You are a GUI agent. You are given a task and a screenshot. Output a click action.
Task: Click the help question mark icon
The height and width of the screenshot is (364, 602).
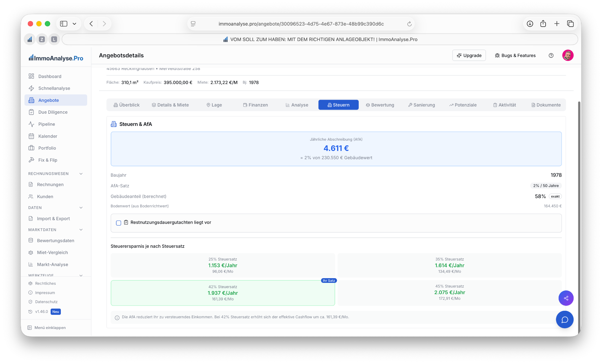pyautogui.click(x=551, y=55)
